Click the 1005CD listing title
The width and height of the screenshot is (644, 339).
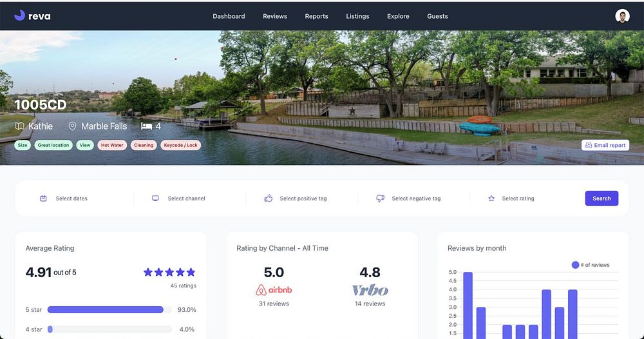click(40, 105)
